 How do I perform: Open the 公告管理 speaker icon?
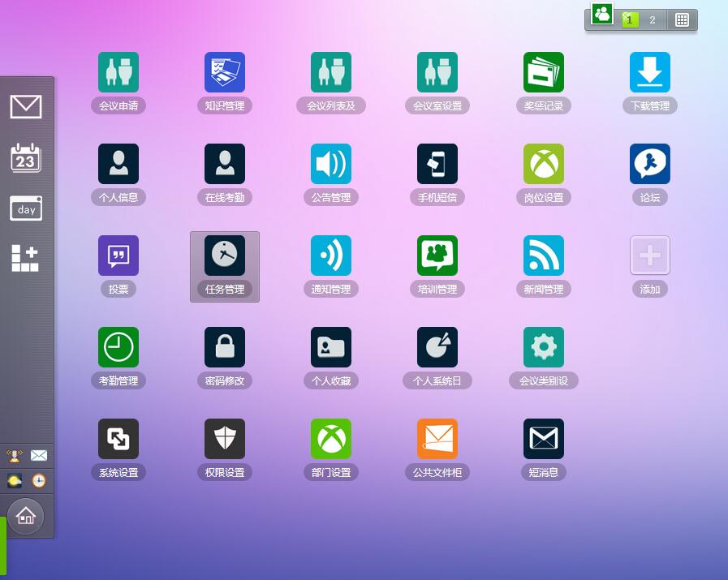click(331, 164)
